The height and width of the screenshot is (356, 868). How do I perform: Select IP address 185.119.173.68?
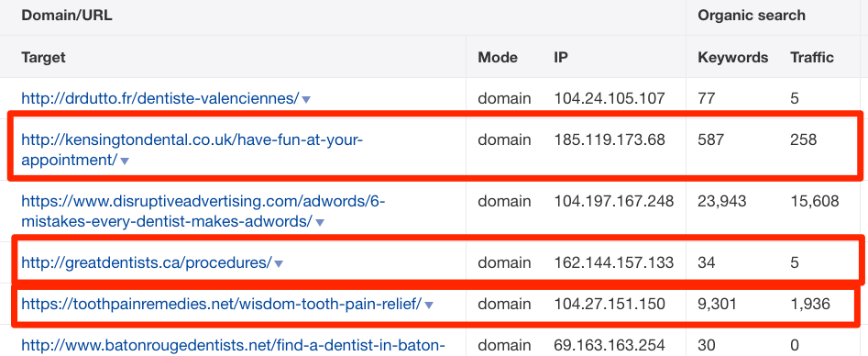pyautogui.click(x=610, y=139)
